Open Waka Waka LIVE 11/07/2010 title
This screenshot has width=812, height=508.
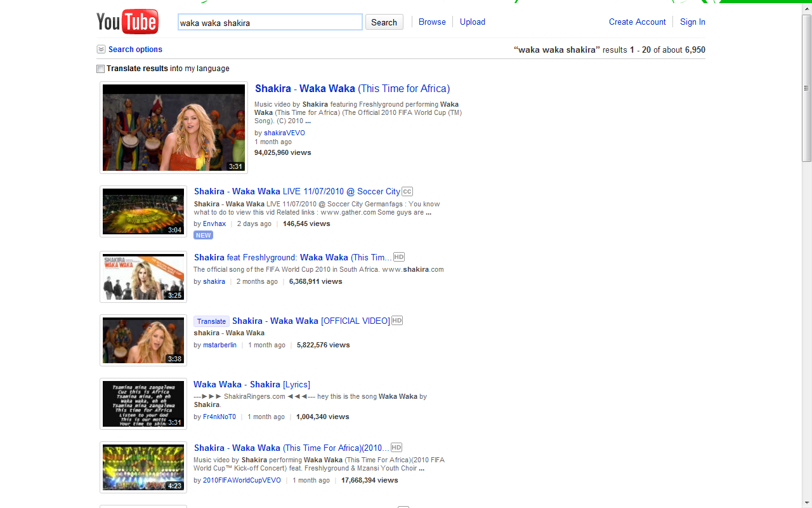(297, 191)
